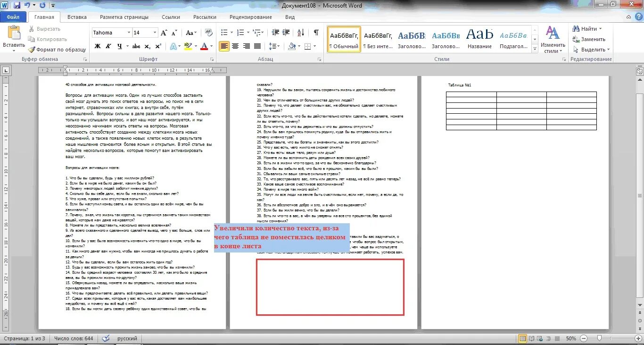Open the font name Tahoma dropdown
Viewport: 644px width, 345px height.
[x=129, y=33]
